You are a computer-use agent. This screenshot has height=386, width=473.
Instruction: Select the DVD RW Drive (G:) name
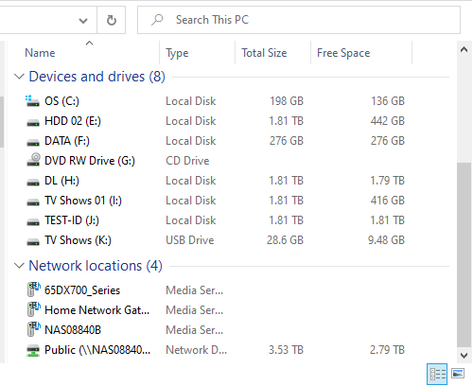point(90,161)
